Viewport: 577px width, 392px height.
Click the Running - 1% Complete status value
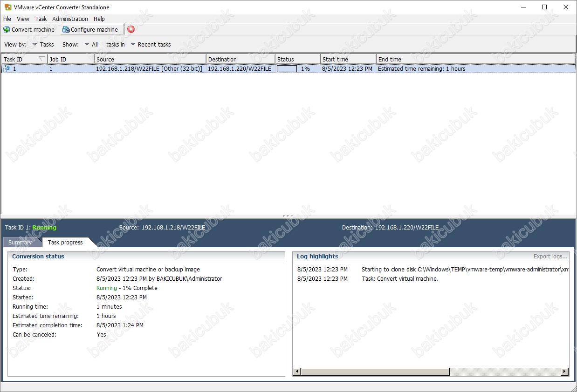[x=127, y=288]
